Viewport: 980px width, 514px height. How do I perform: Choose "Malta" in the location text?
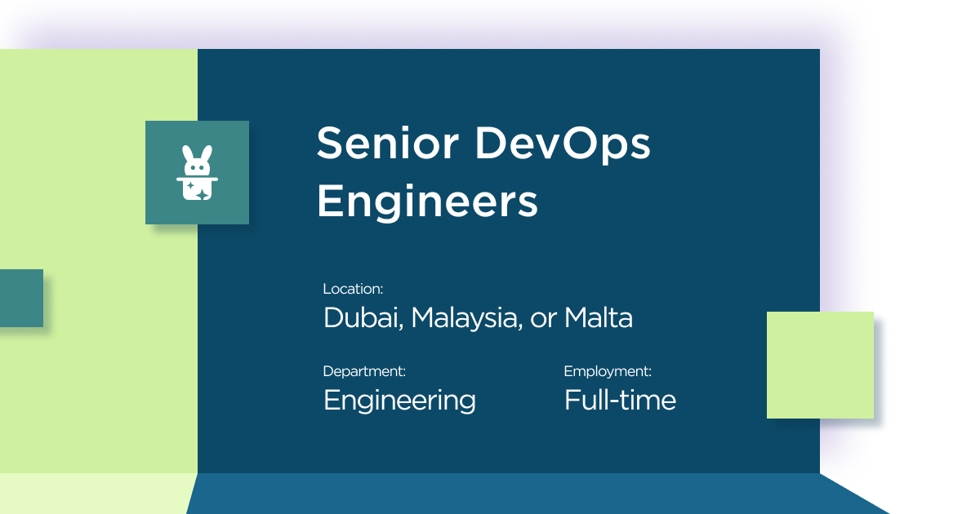click(599, 317)
